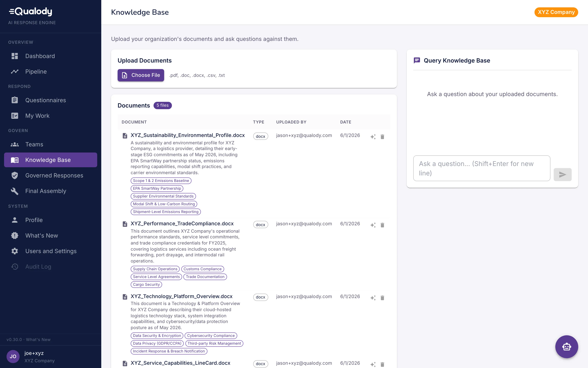Open XYZ_Sustainability_Environmental_Profile.docx
Image resolution: width=588 pixels, height=368 pixels.
pyautogui.click(x=188, y=135)
